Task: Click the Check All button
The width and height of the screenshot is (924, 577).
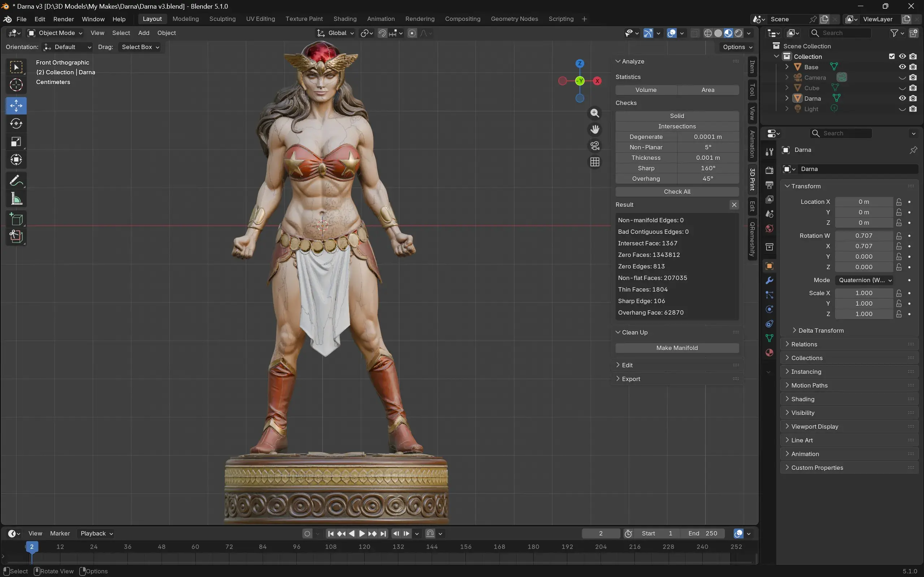Action: pyautogui.click(x=677, y=192)
